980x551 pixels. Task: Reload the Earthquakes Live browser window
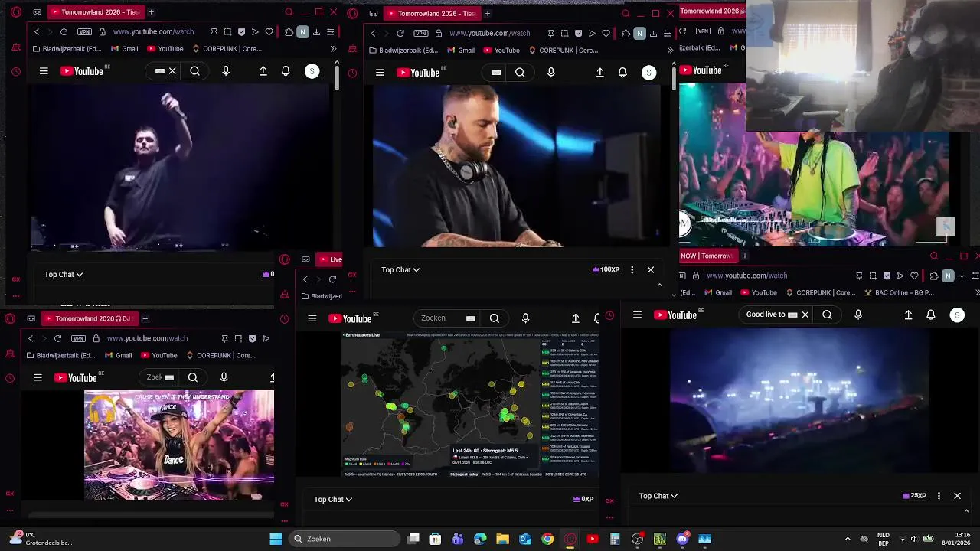click(332, 279)
